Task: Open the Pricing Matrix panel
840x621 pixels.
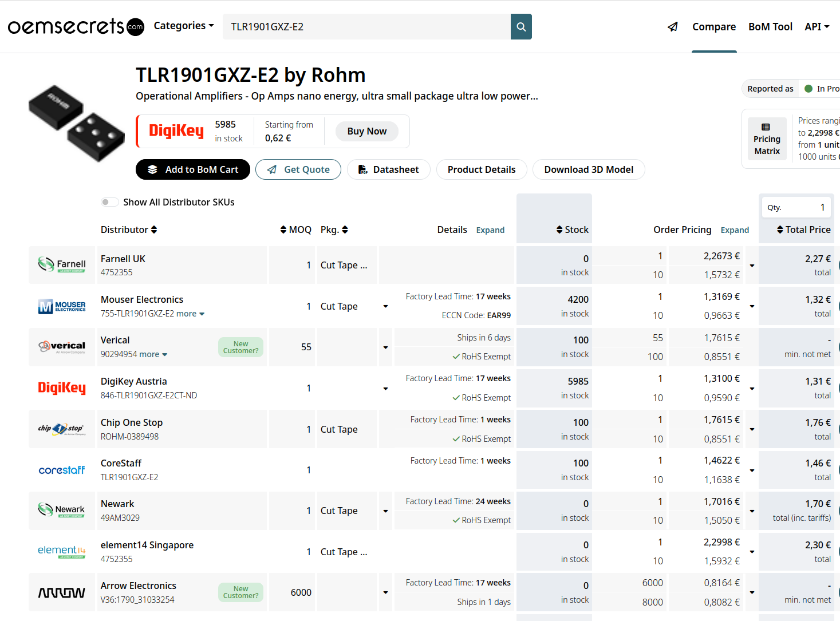Action: (x=767, y=139)
